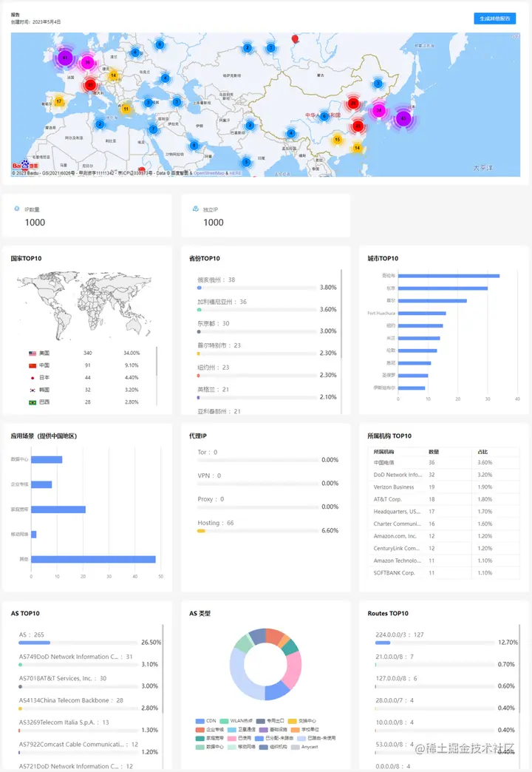Click the 家庭宽带 bar in 应用场景 chart
532x772 pixels.
pyautogui.click(x=58, y=509)
